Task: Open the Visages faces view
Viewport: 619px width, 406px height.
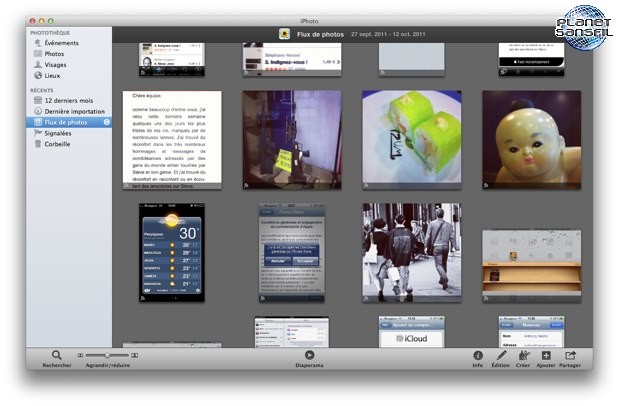Action: [55, 65]
